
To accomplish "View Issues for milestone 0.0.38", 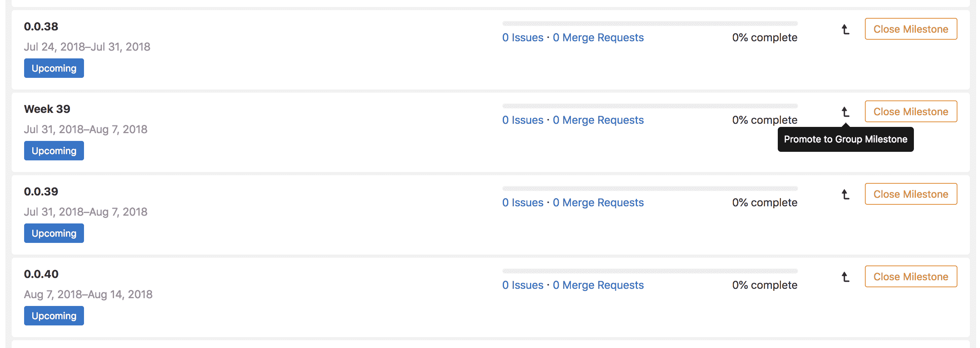I will pyautogui.click(x=523, y=37).
